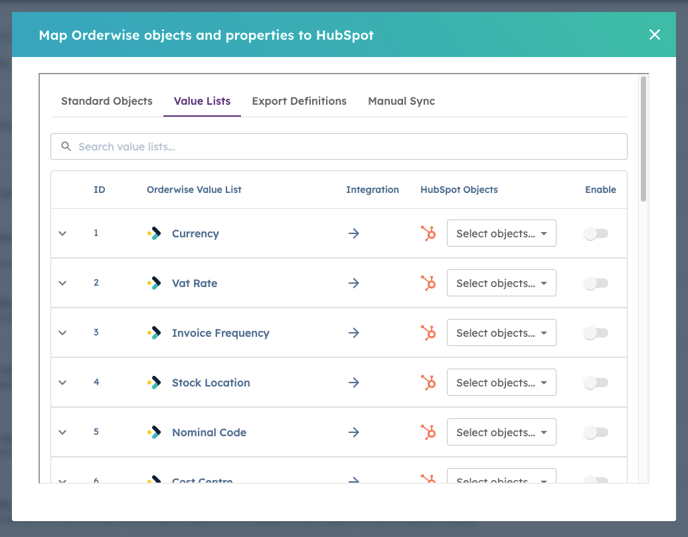
Task: Click ID number 4 in Stock Location row
Action: (x=96, y=382)
